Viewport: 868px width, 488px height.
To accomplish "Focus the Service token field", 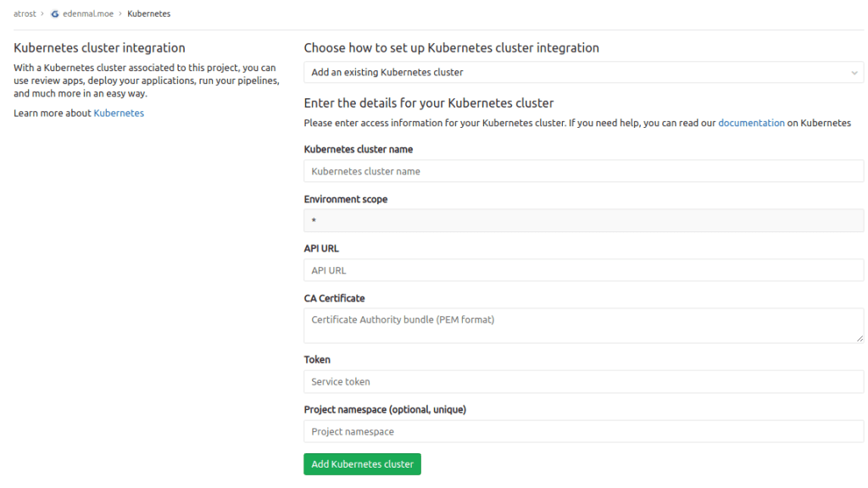I will tap(583, 381).
